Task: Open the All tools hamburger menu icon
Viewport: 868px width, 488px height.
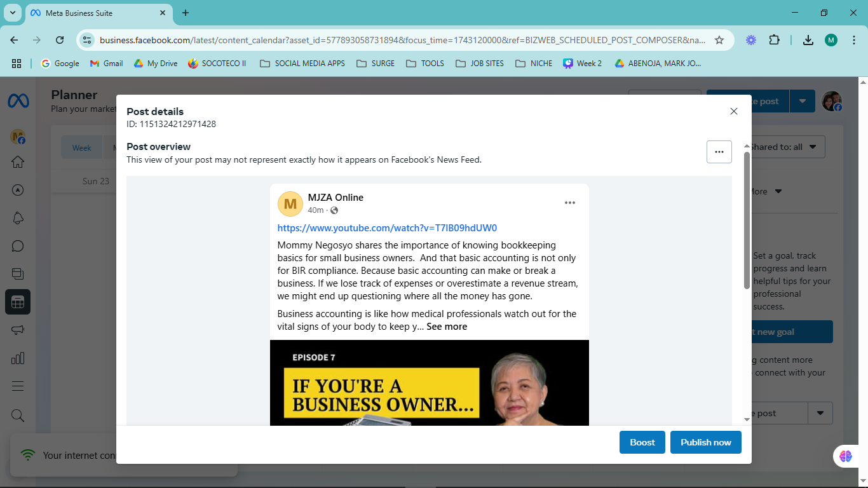Action: pos(18,386)
